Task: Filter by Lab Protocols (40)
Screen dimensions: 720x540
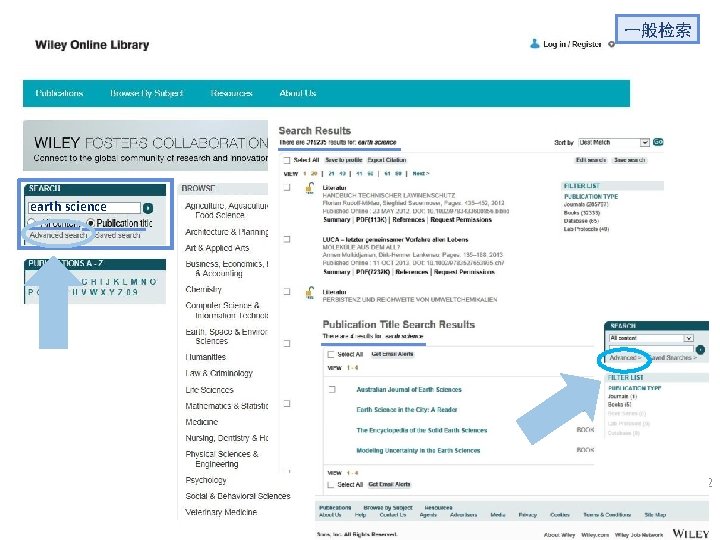Action: [586, 229]
